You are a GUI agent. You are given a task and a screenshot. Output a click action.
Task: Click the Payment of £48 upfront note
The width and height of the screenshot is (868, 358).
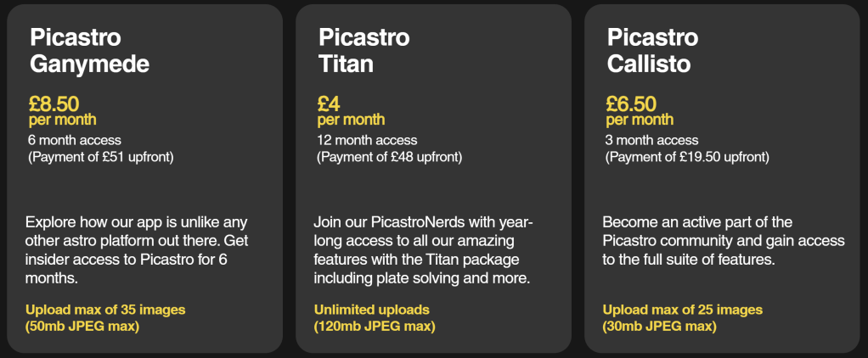[x=391, y=157]
